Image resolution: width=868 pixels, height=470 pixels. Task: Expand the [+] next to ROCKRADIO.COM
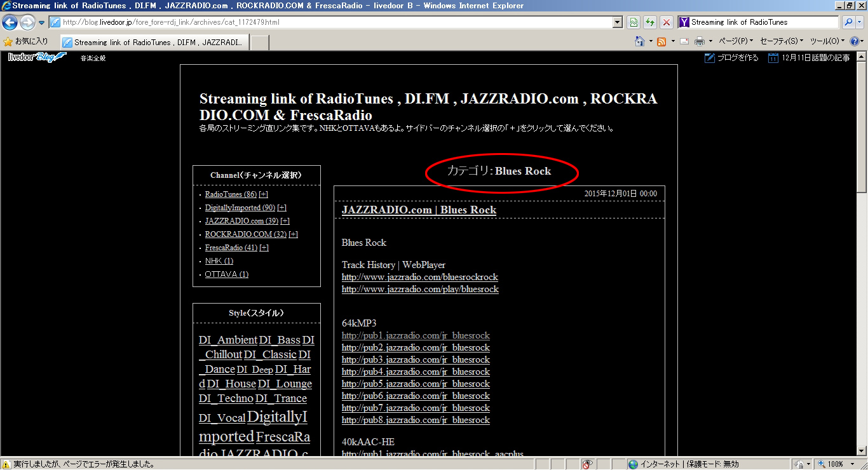(x=294, y=234)
